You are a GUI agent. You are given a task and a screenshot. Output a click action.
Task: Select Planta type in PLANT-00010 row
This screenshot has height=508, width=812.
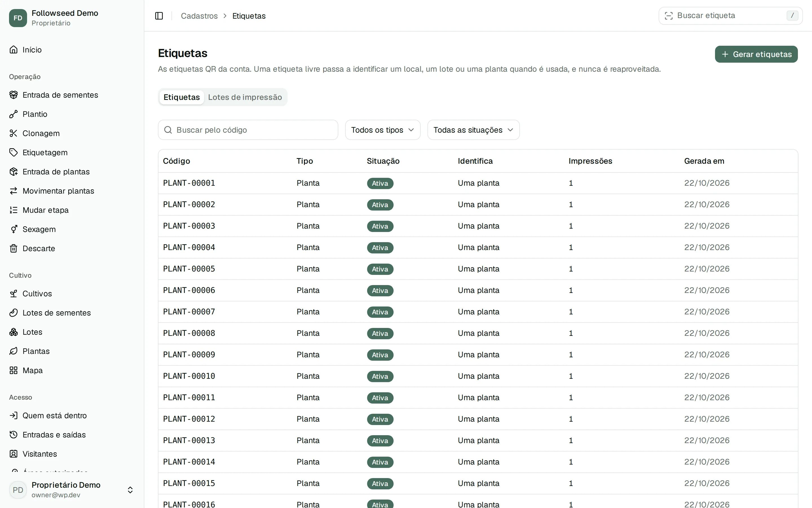pos(308,376)
